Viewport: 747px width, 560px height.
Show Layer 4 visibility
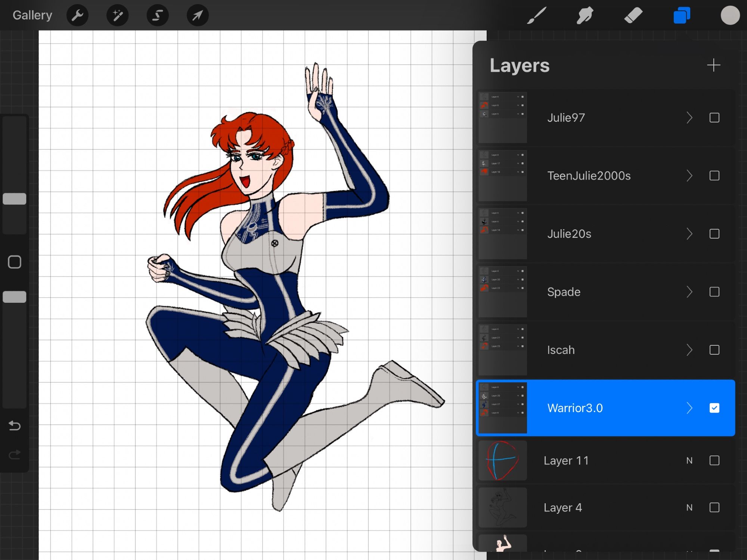(714, 507)
